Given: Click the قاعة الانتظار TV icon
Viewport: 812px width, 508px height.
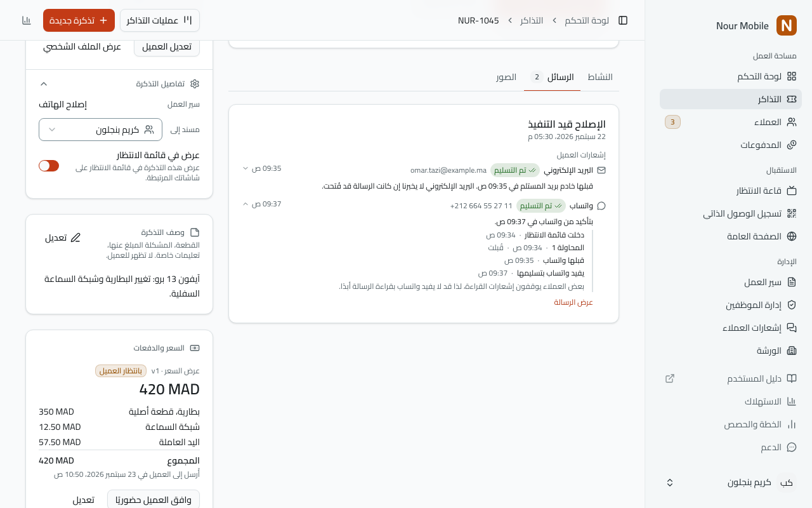Looking at the screenshot, I should coord(792,190).
